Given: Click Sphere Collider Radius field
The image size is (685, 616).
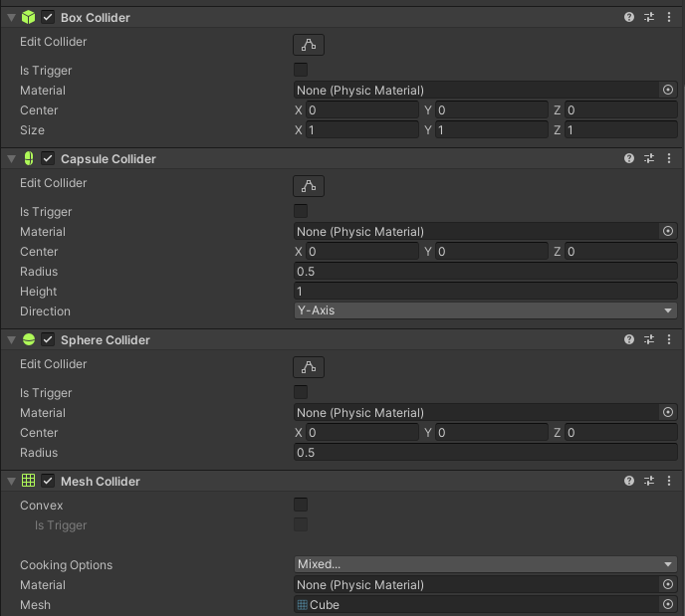Looking at the screenshot, I should click(x=485, y=452).
